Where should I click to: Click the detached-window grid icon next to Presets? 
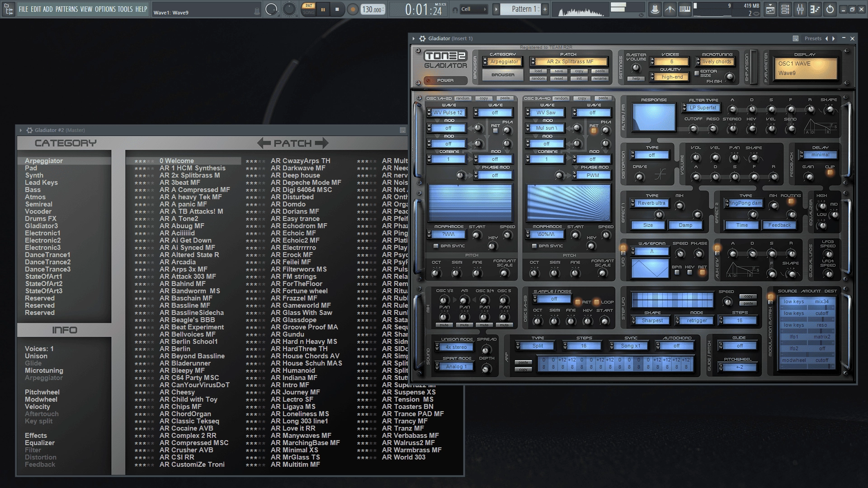click(x=795, y=38)
